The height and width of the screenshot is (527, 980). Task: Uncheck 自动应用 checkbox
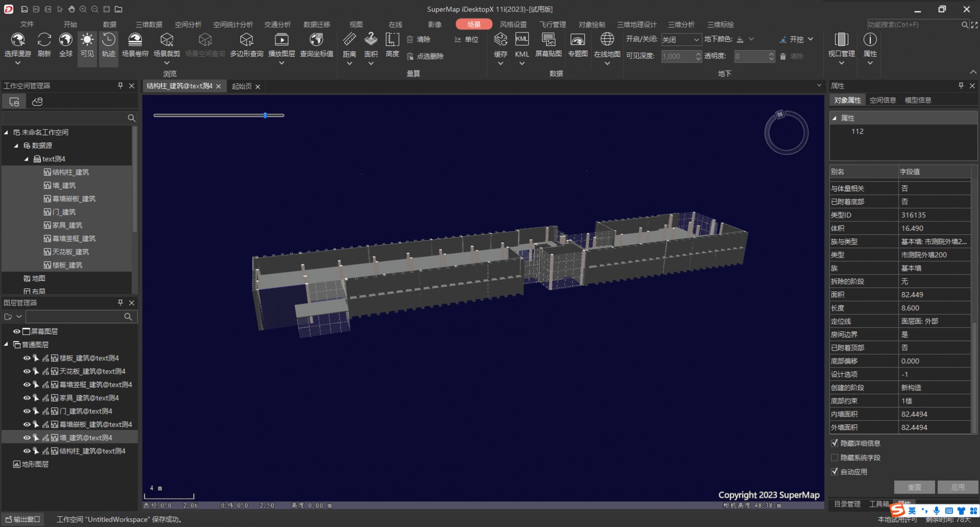pyautogui.click(x=835, y=471)
